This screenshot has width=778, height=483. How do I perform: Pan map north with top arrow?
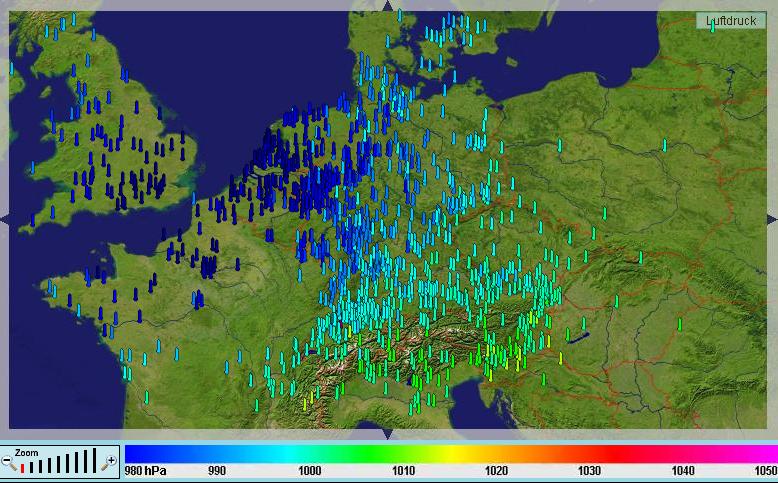pyautogui.click(x=388, y=6)
